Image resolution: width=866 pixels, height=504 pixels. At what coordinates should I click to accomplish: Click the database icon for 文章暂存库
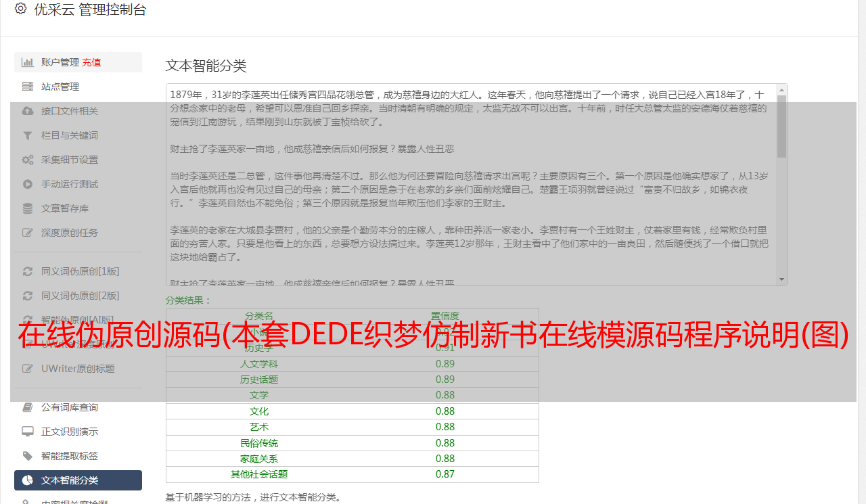click(27, 208)
